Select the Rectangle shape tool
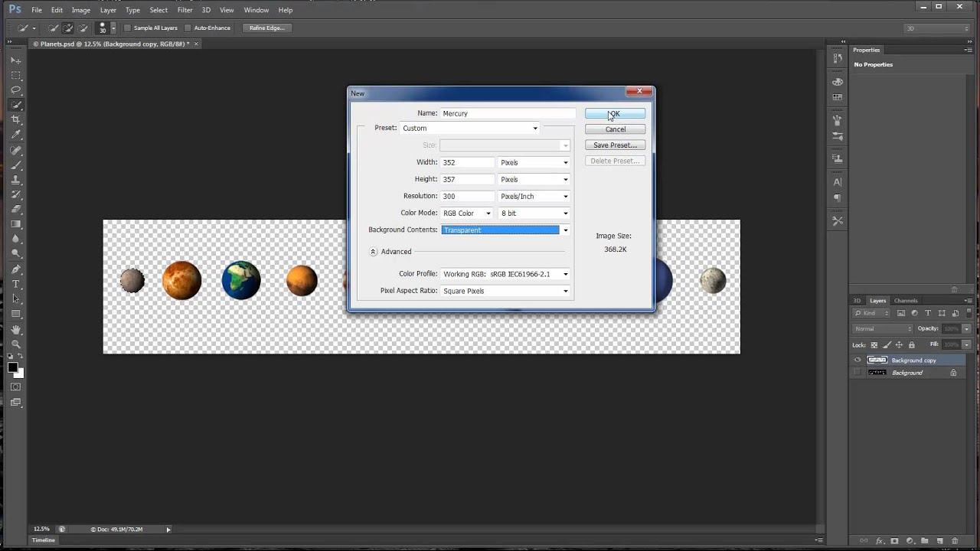Screen dimensions: 980x551 tap(16, 314)
